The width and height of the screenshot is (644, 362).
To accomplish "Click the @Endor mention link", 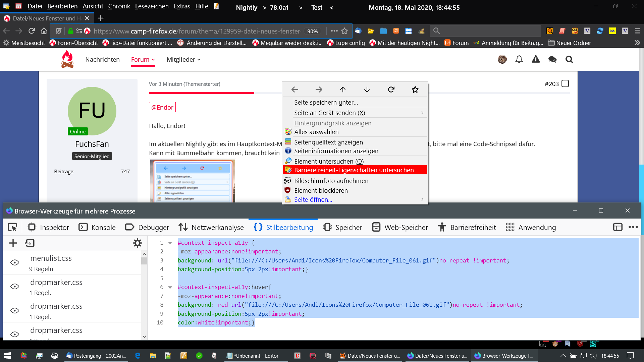I will [162, 107].
